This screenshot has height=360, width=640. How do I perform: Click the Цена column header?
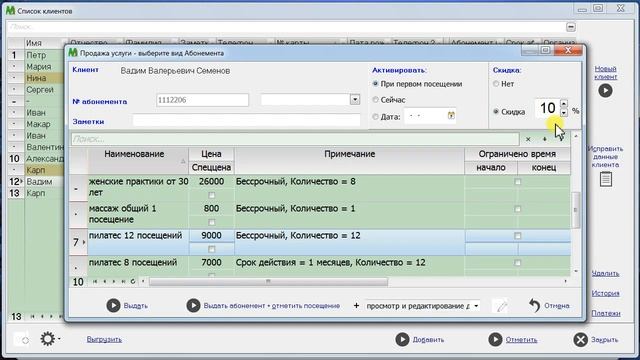[x=211, y=154]
